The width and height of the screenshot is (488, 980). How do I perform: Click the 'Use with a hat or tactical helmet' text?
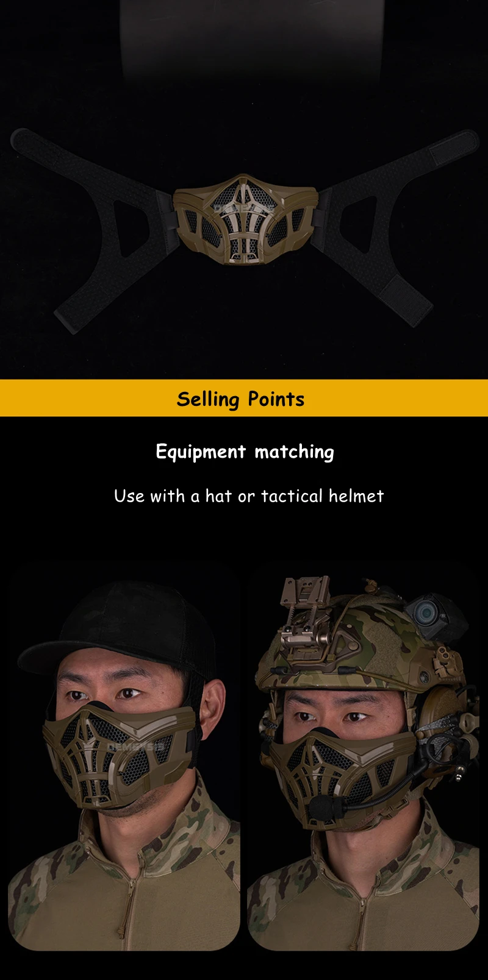pyautogui.click(x=249, y=496)
